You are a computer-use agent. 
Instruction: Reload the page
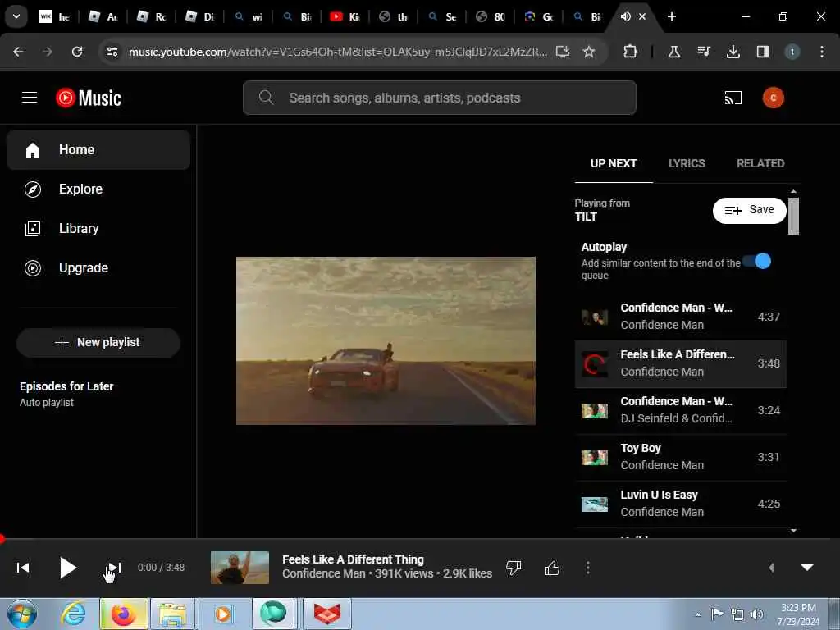pos(77,52)
